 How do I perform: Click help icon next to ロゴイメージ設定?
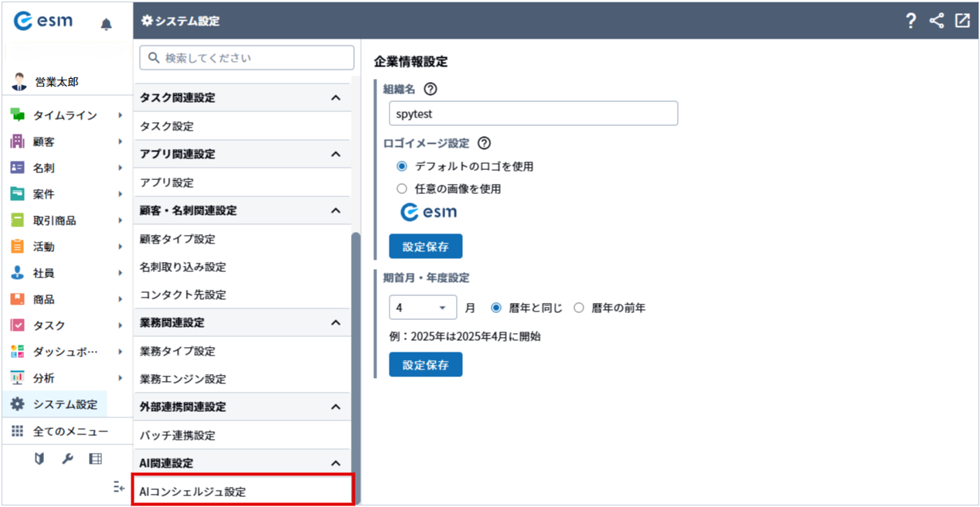485,143
